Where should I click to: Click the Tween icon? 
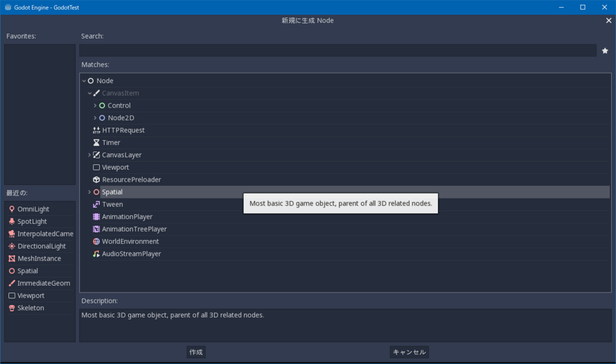pos(96,205)
